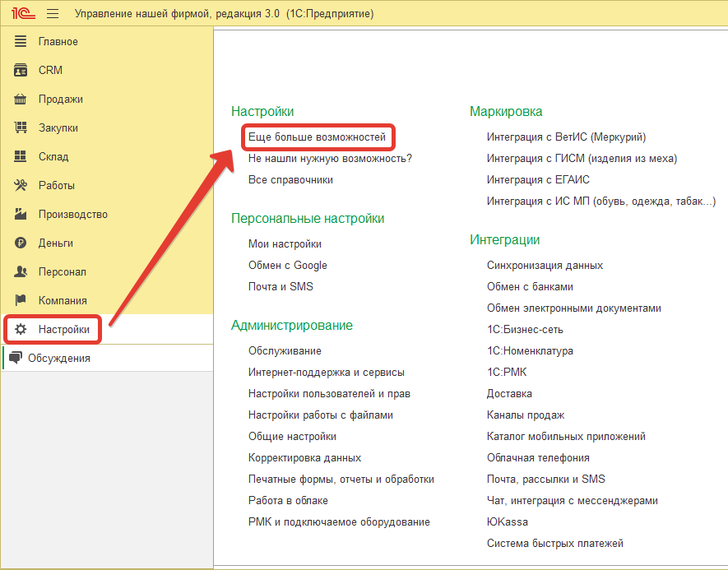Open РМК и подключаемое оборудование
728x570 pixels.
click(339, 521)
